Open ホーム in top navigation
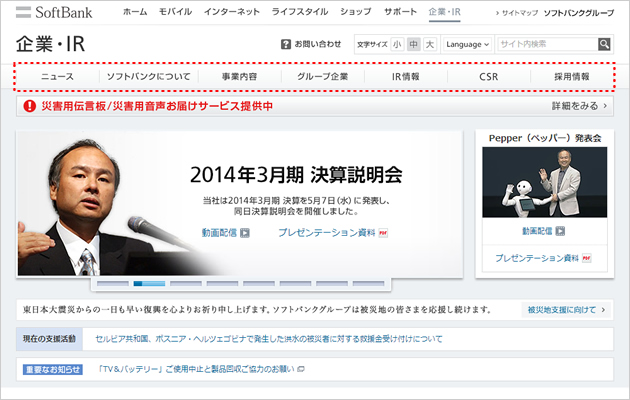The width and height of the screenshot is (630, 400). click(x=135, y=12)
